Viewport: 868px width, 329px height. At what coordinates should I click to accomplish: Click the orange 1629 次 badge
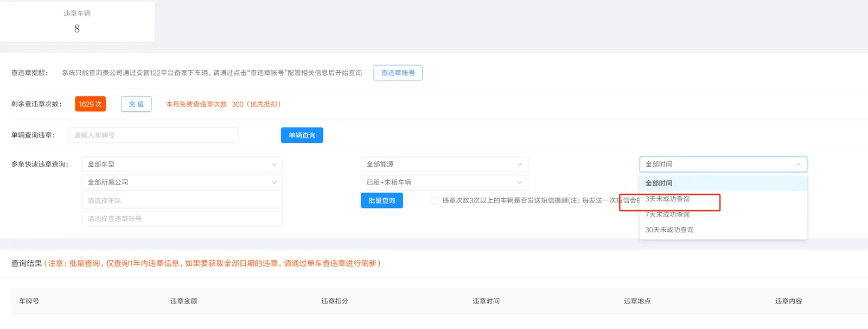91,104
